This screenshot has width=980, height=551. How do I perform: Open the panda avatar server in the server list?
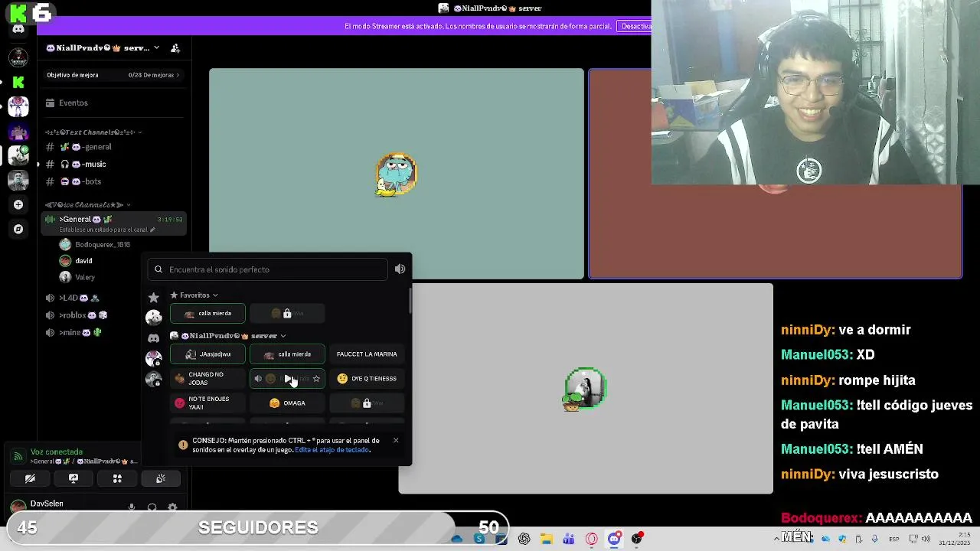(18, 155)
